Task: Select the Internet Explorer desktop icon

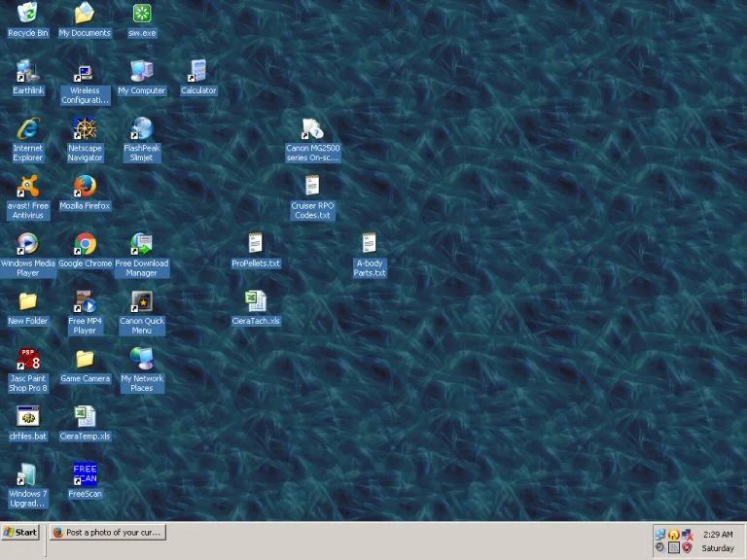Action: pyautogui.click(x=27, y=128)
